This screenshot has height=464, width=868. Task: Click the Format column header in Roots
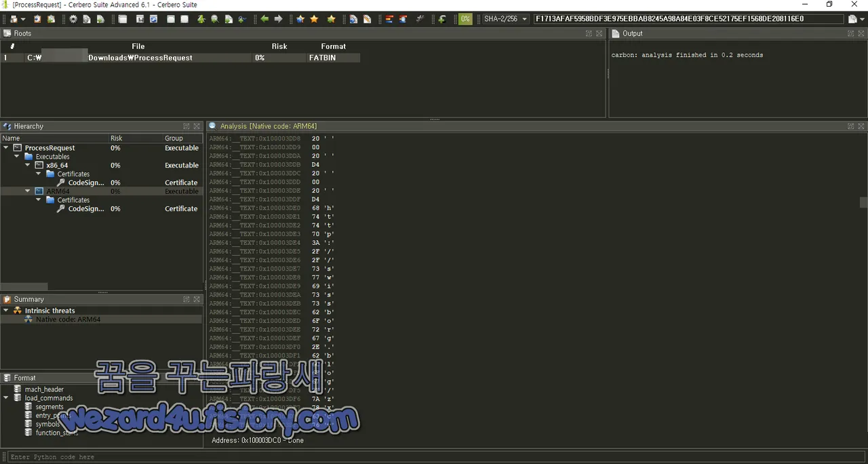(333, 46)
